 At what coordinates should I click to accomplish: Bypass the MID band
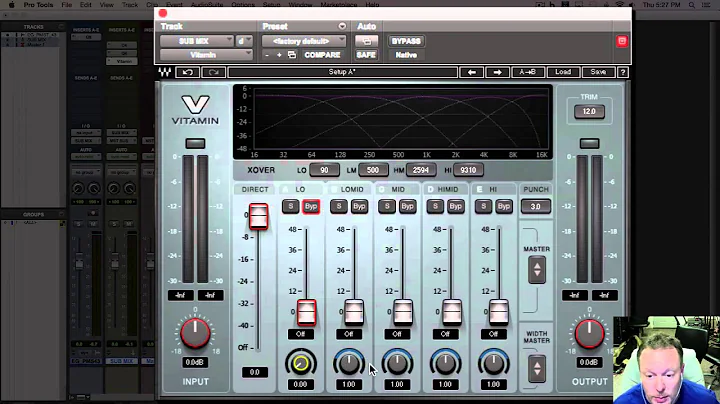coord(407,206)
